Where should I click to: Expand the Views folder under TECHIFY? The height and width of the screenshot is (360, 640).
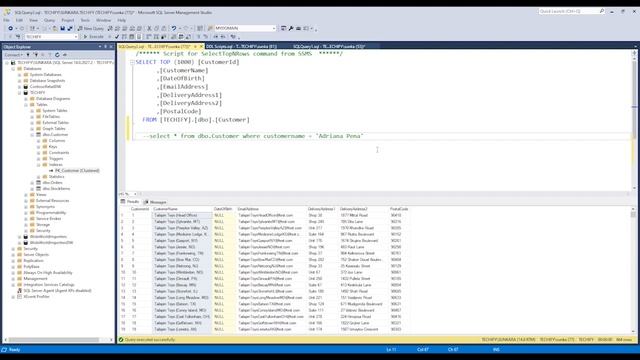(x=26, y=195)
